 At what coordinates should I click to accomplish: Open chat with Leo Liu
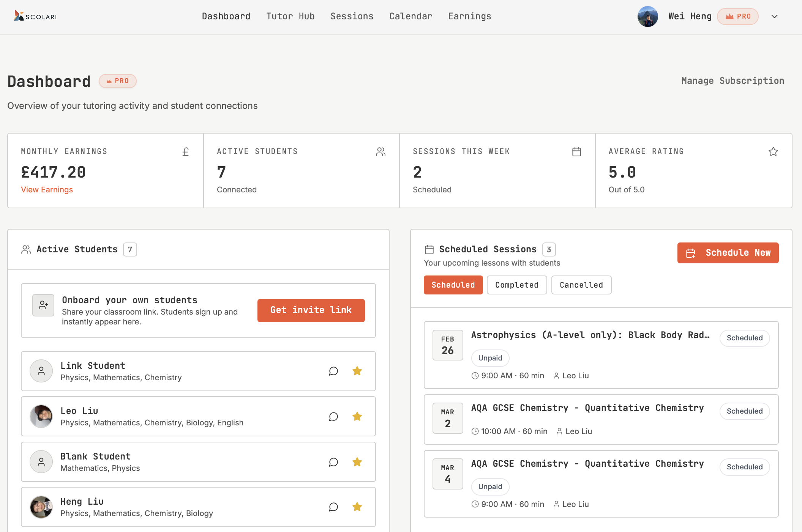[x=333, y=417]
